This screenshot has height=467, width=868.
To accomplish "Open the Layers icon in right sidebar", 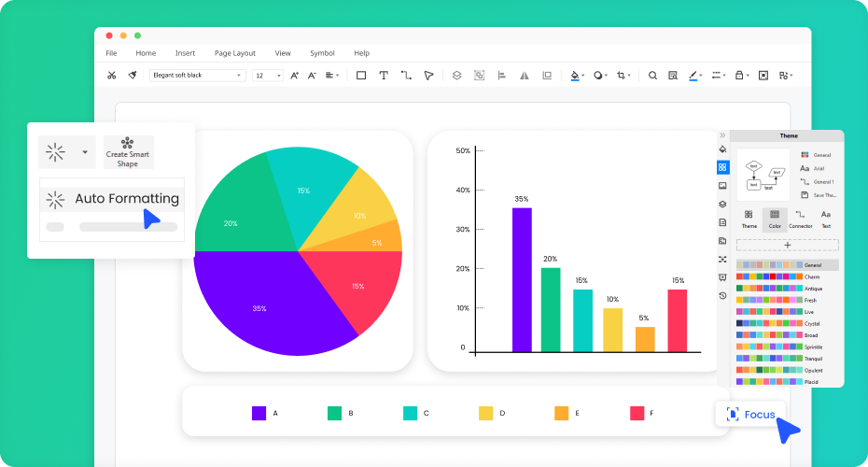I will tap(722, 204).
